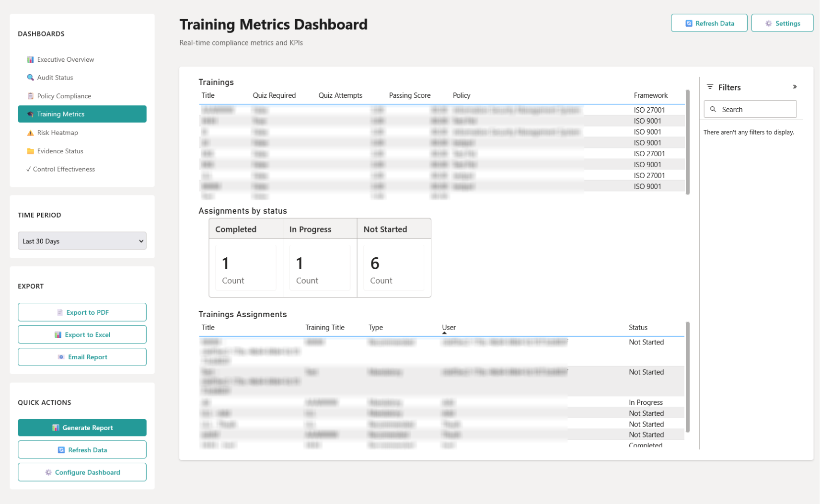The image size is (820, 504).
Task: Click Refresh Data button in page header
Action: pyautogui.click(x=709, y=23)
